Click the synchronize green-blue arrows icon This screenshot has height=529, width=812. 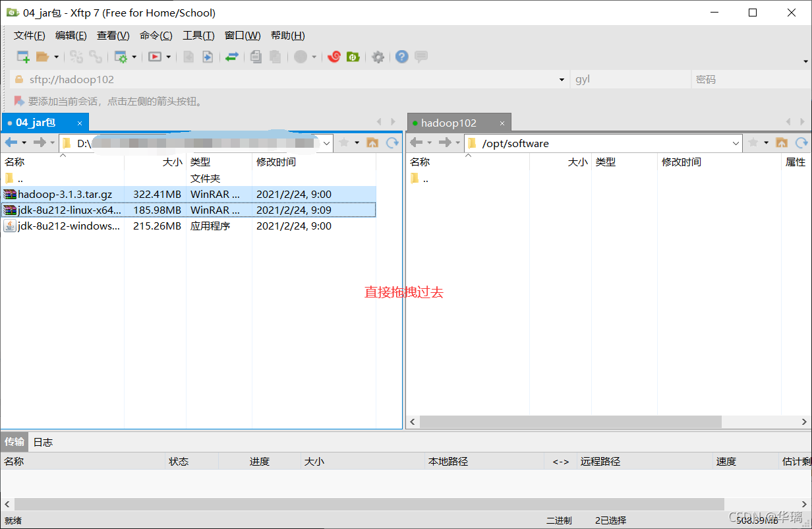click(x=231, y=57)
